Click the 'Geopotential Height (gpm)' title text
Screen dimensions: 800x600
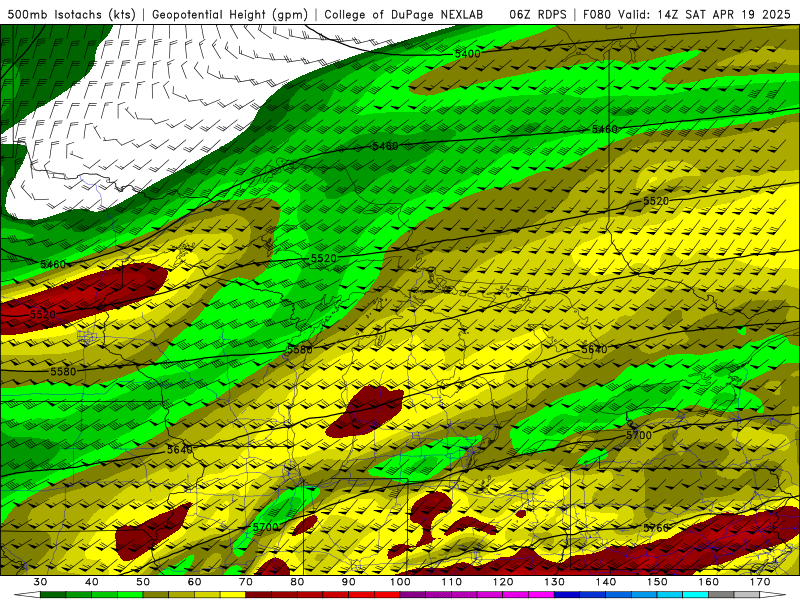click(x=230, y=15)
